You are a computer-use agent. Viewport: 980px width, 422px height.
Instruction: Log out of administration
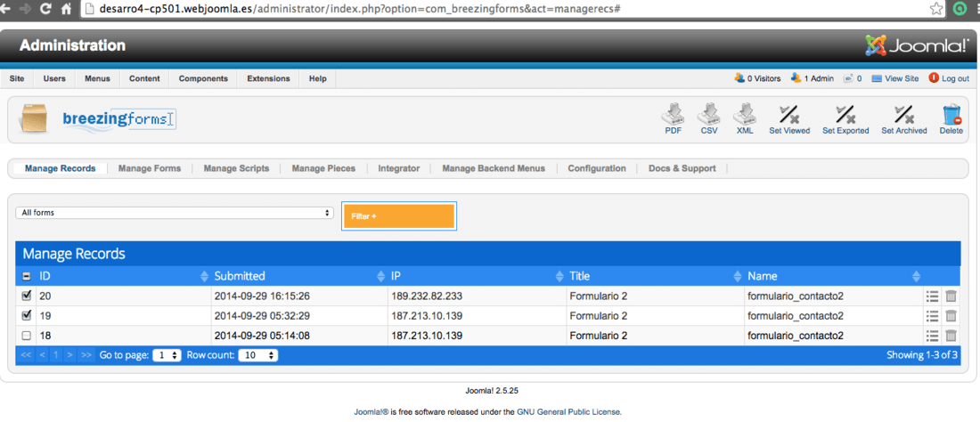pos(949,78)
